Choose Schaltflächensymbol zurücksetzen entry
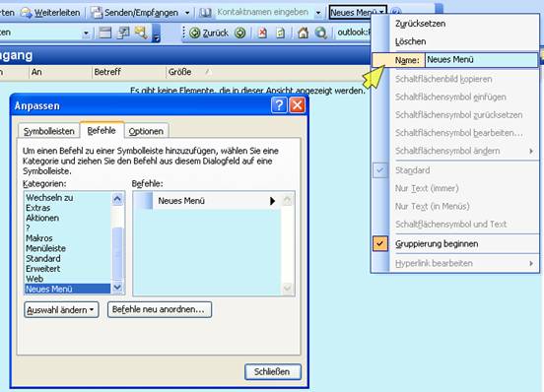 [456, 114]
